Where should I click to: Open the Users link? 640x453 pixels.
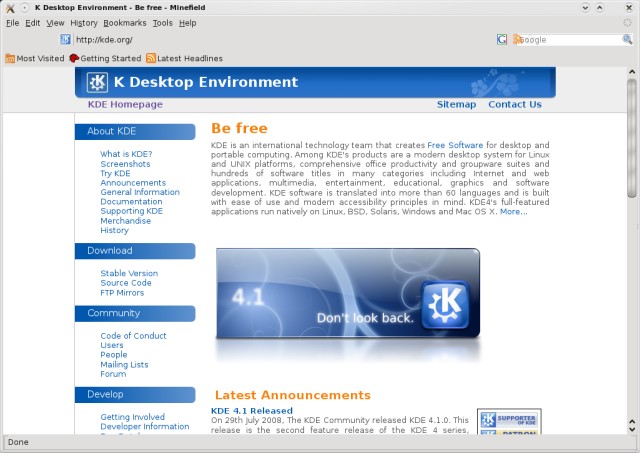click(x=111, y=345)
